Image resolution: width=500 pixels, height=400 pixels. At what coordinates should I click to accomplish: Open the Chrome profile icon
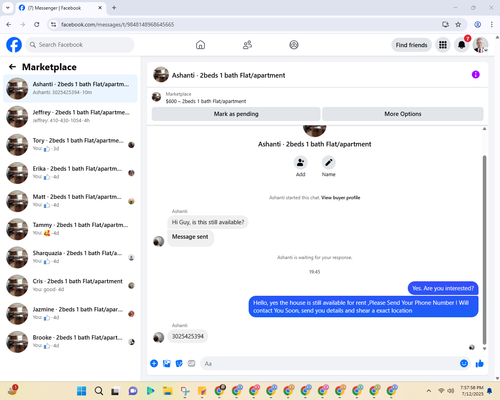click(477, 24)
